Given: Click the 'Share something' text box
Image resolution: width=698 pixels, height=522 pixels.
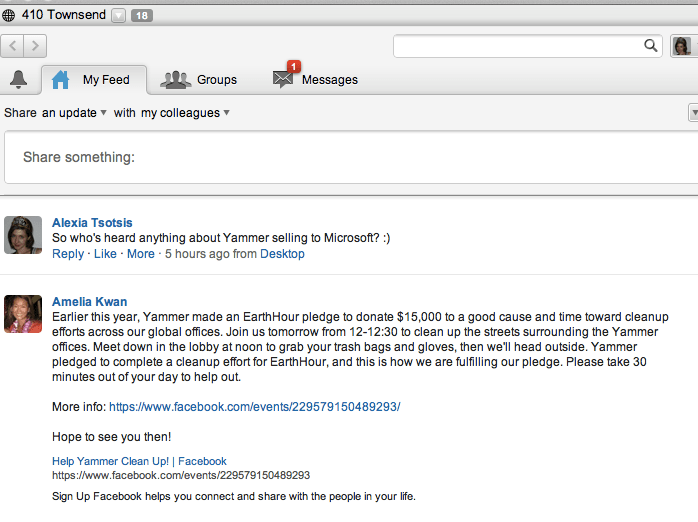Looking at the screenshot, I should (350, 157).
